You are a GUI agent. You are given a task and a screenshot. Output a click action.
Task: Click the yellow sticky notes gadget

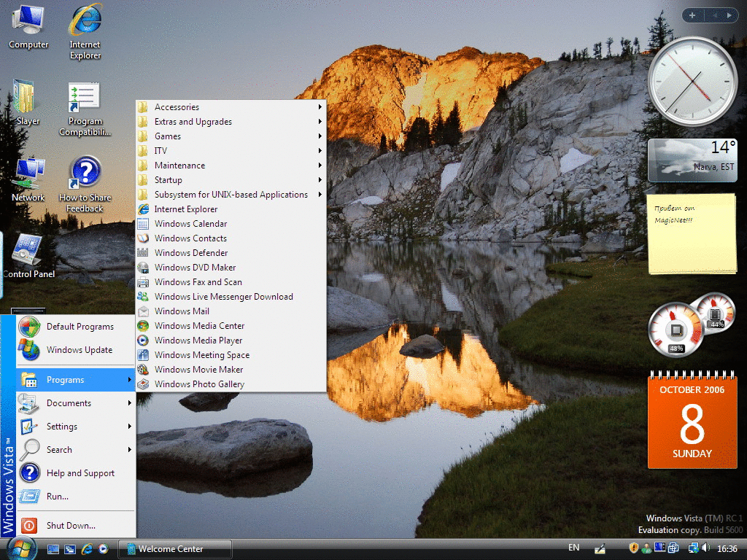(692, 233)
